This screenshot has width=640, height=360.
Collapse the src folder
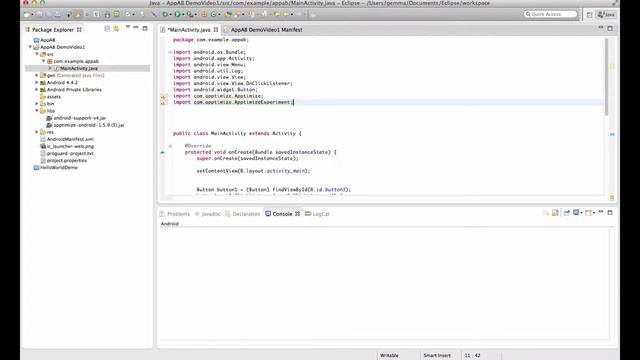coord(37,54)
